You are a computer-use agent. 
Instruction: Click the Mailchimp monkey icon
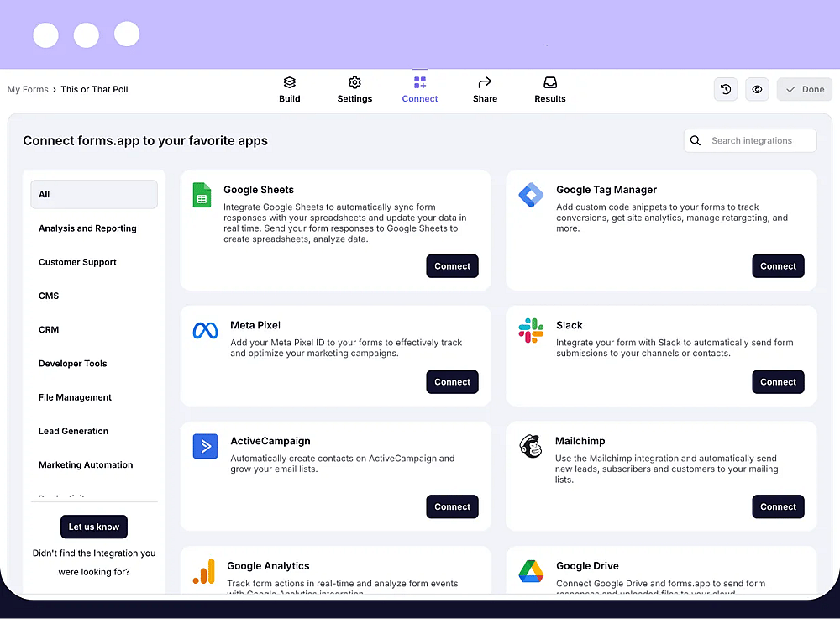coord(531,446)
